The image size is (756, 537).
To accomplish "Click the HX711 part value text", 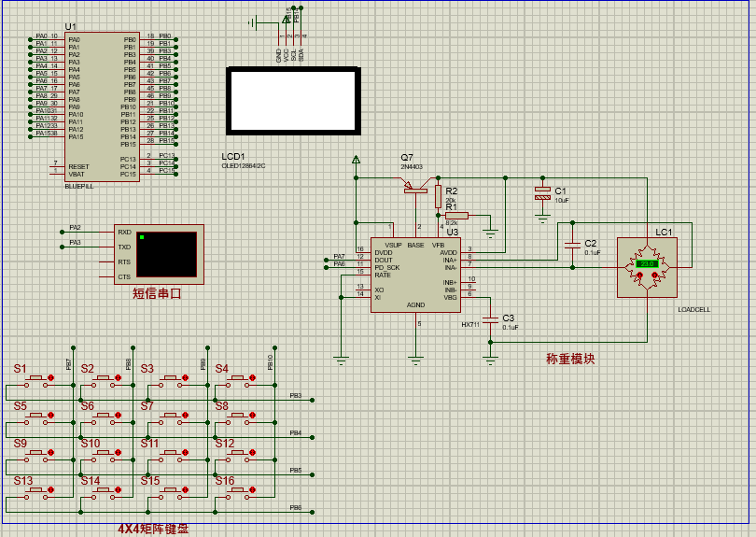I will (x=470, y=325).
